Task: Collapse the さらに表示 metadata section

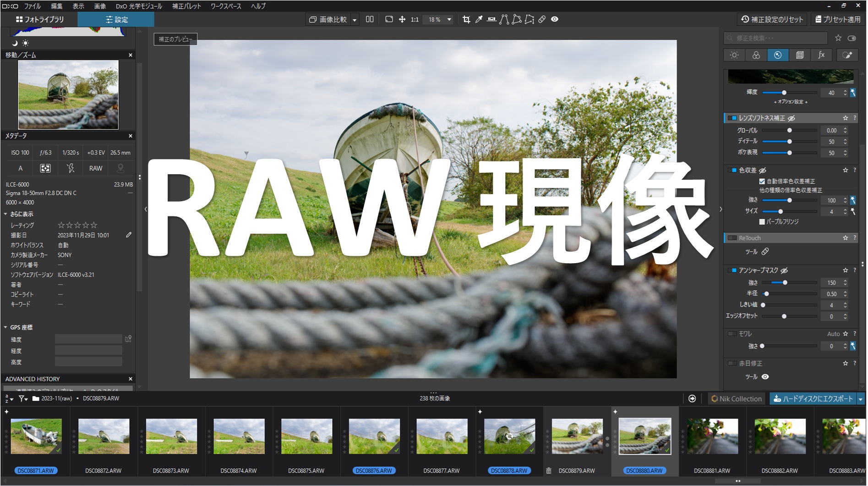Action: pos(5,214)
